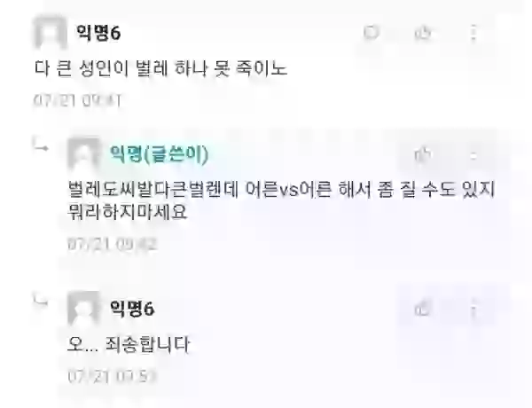The width and height of the screenshot is (532, 408).
Task: Click the timestamp under the top 익명6 comment
Action: [77, 100]
